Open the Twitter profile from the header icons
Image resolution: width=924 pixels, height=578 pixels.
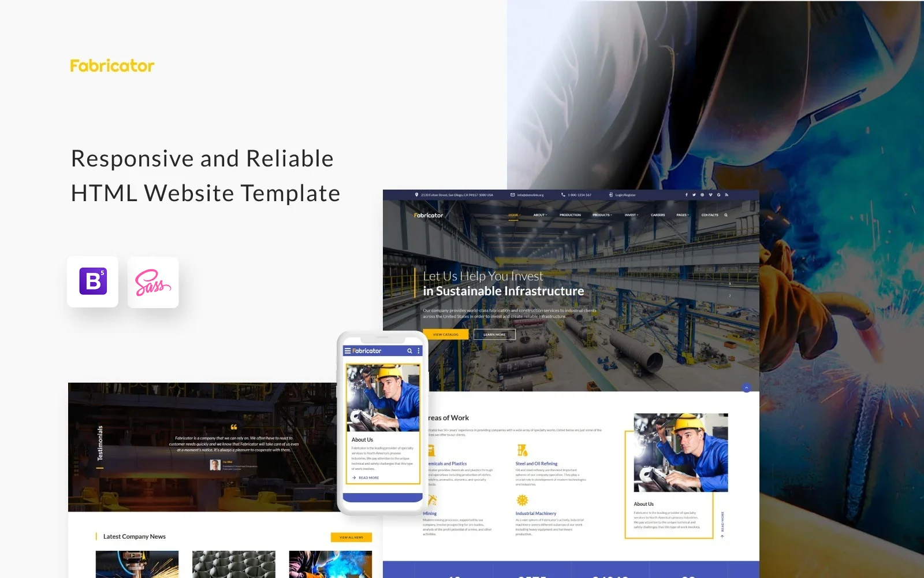694,195
